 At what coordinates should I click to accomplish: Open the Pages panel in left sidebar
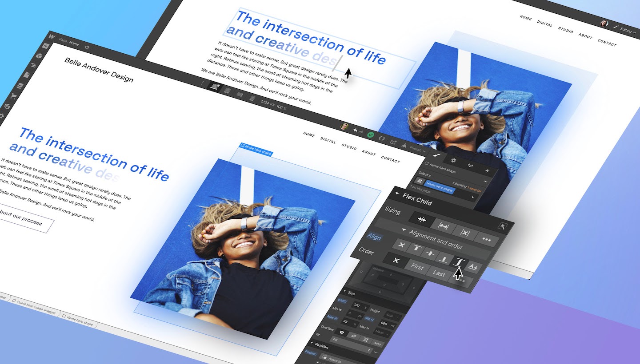27,75
